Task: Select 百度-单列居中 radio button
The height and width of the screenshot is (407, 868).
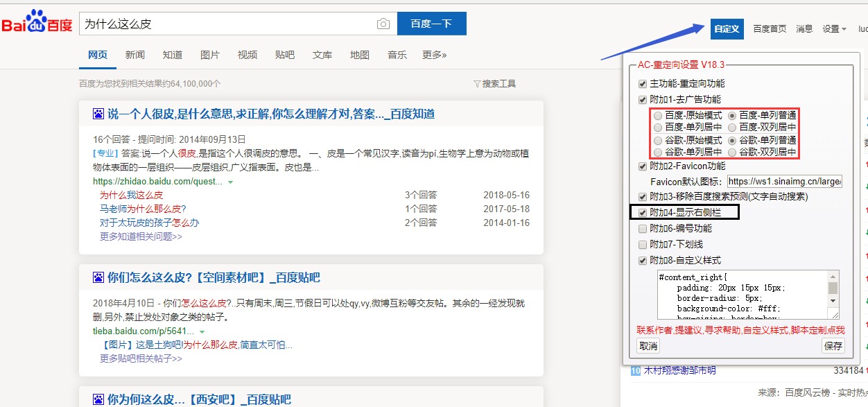Action: [x=658, y=128]
